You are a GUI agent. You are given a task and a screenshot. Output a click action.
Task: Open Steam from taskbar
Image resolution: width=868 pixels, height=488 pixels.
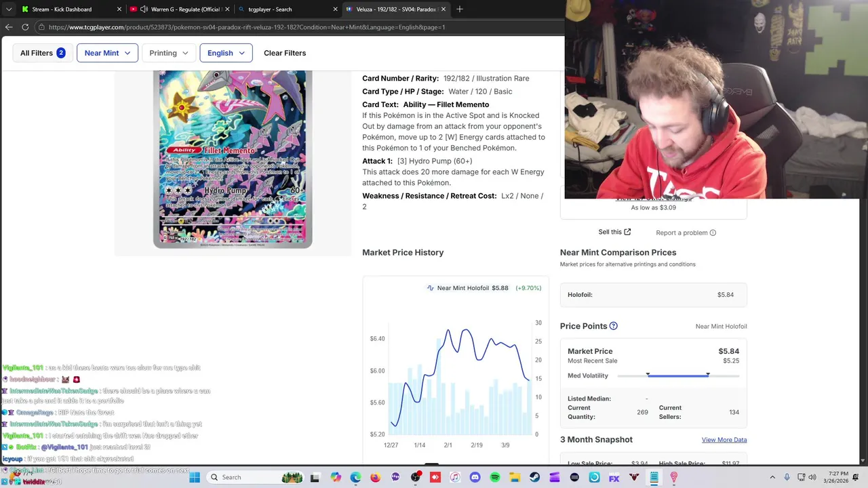534,477
